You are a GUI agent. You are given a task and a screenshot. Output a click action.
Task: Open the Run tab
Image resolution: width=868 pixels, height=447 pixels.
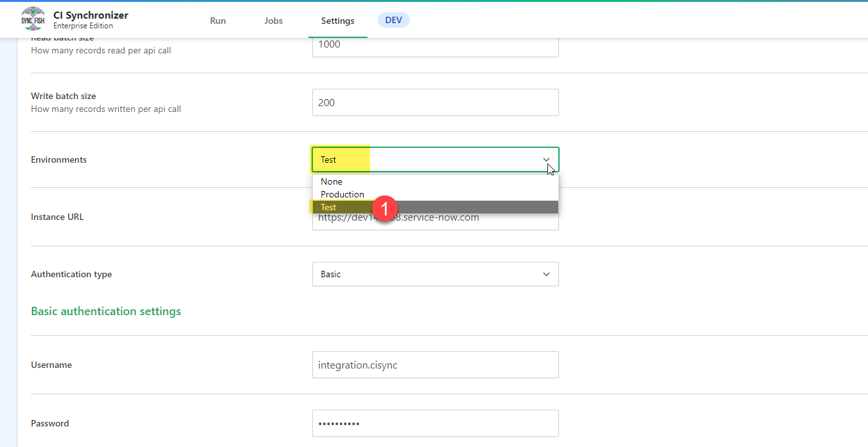218,21
